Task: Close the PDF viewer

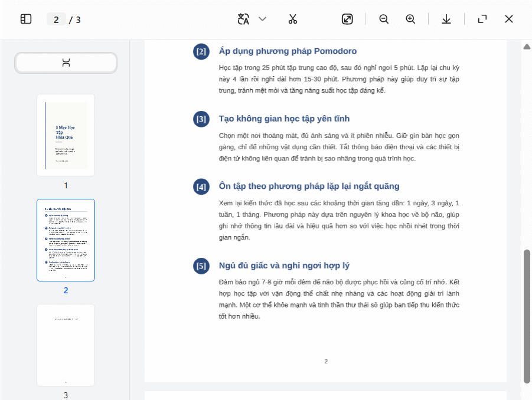Action: point(508,19)
